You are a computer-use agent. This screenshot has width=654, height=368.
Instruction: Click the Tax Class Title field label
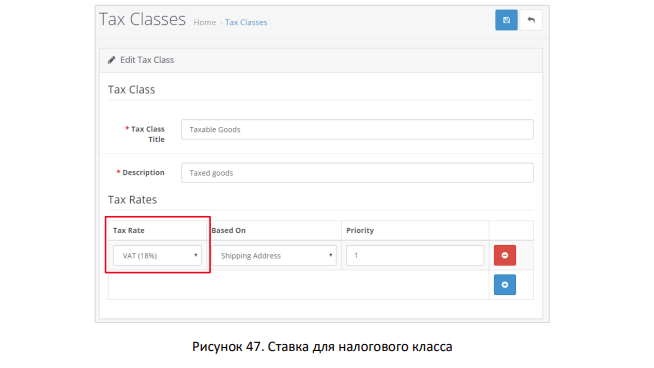pos(148,134)
